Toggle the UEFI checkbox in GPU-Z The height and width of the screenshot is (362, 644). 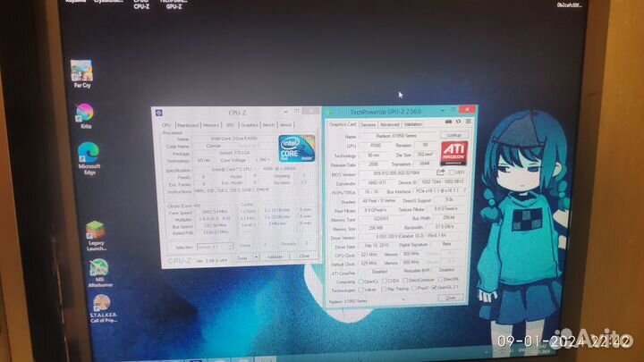tap(452, 172)
